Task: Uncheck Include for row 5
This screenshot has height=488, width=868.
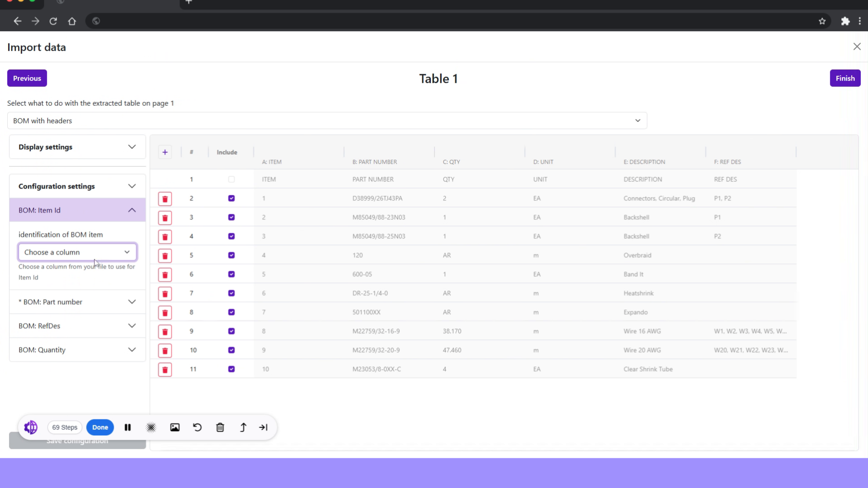Action: click(231, 255)
